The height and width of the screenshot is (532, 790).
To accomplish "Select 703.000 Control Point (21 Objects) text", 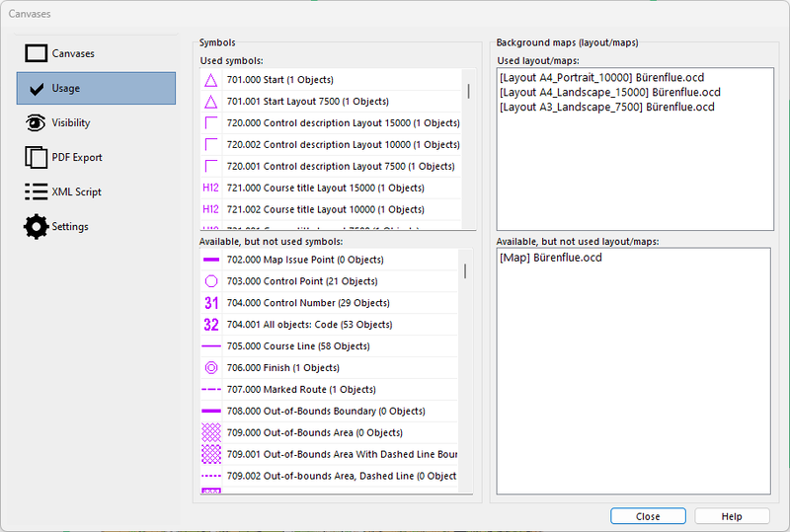I will [302, 281].
